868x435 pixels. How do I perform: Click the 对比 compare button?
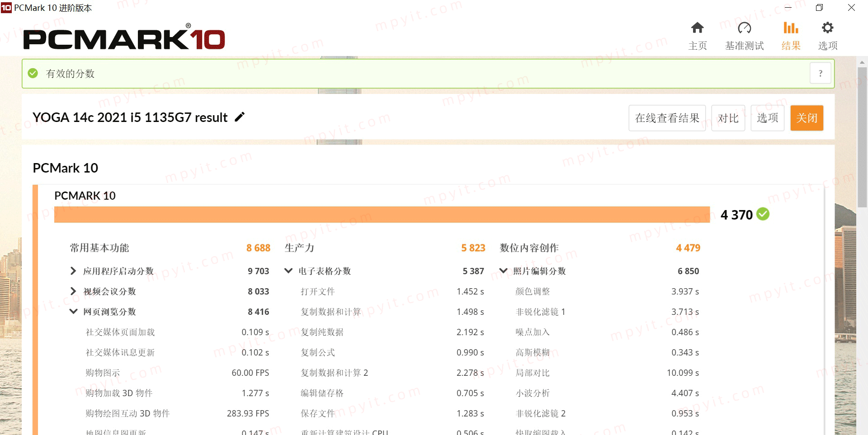728,118
